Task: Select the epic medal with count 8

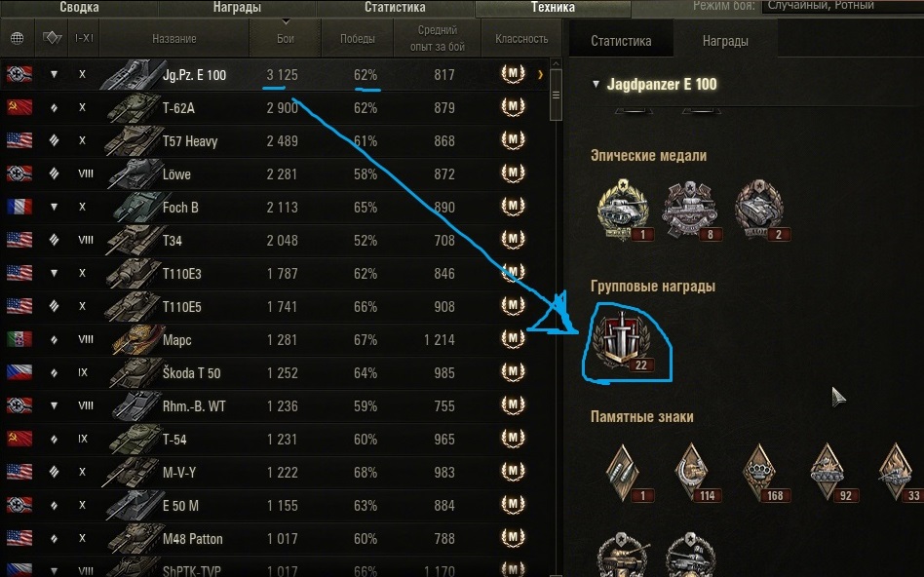Action: tap(691, 211)
